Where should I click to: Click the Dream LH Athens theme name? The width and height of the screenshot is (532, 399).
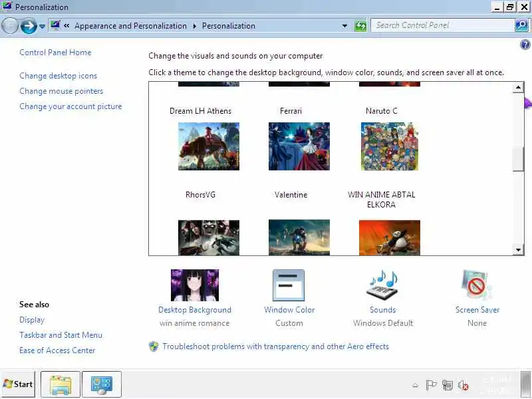pos(201,111)
